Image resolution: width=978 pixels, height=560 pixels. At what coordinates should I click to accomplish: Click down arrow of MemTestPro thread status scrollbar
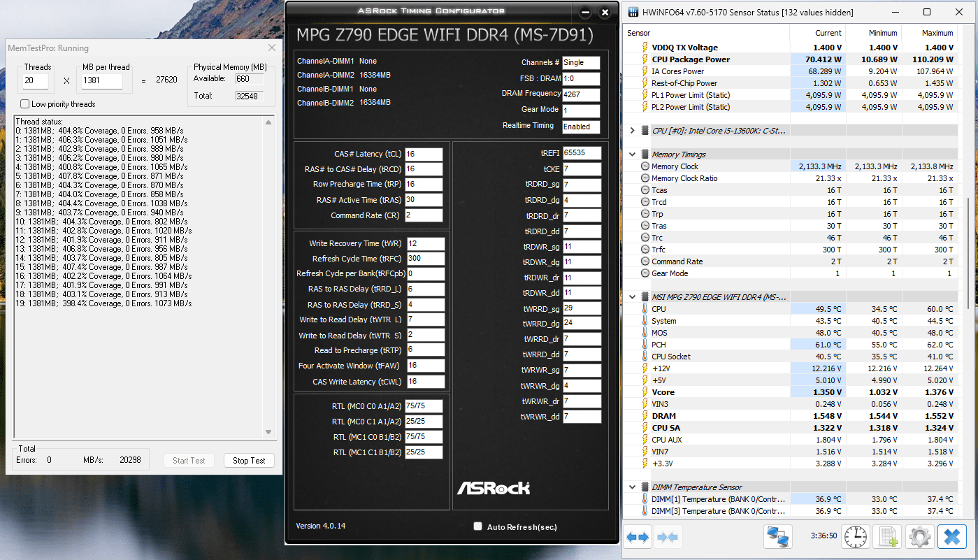pos(269,432)
